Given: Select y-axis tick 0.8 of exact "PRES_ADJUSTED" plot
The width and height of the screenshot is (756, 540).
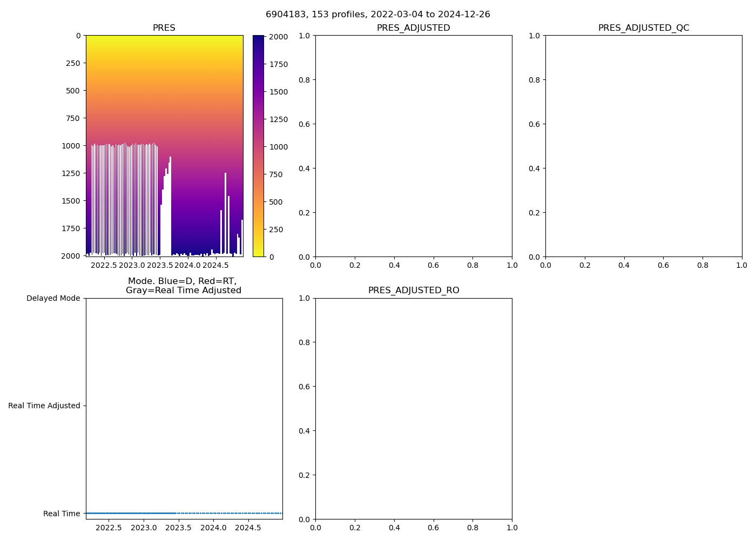Looking at the screenshot, I should click(x=305, y=80).
